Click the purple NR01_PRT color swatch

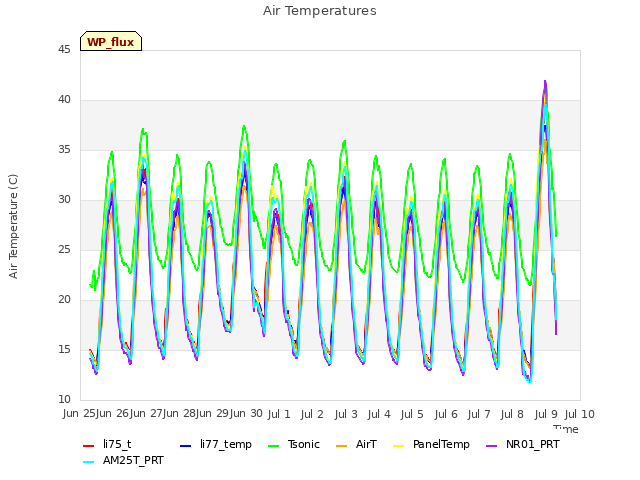(x=492, y=445)
